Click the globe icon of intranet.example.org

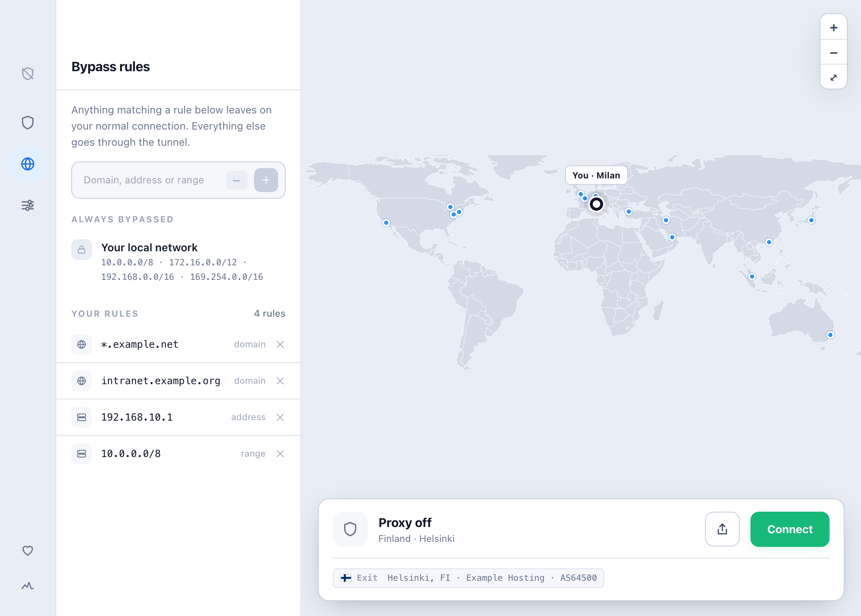click(82, 381)
